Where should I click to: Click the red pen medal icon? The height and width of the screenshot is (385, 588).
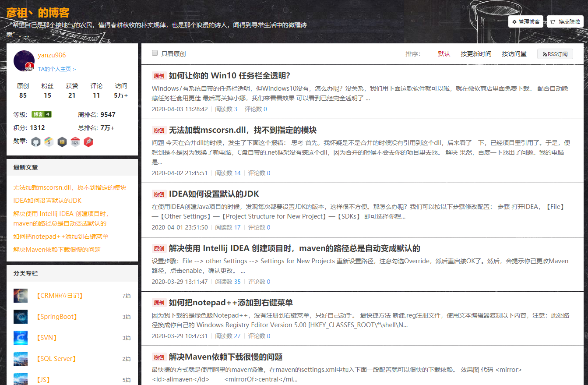[88, 141]
